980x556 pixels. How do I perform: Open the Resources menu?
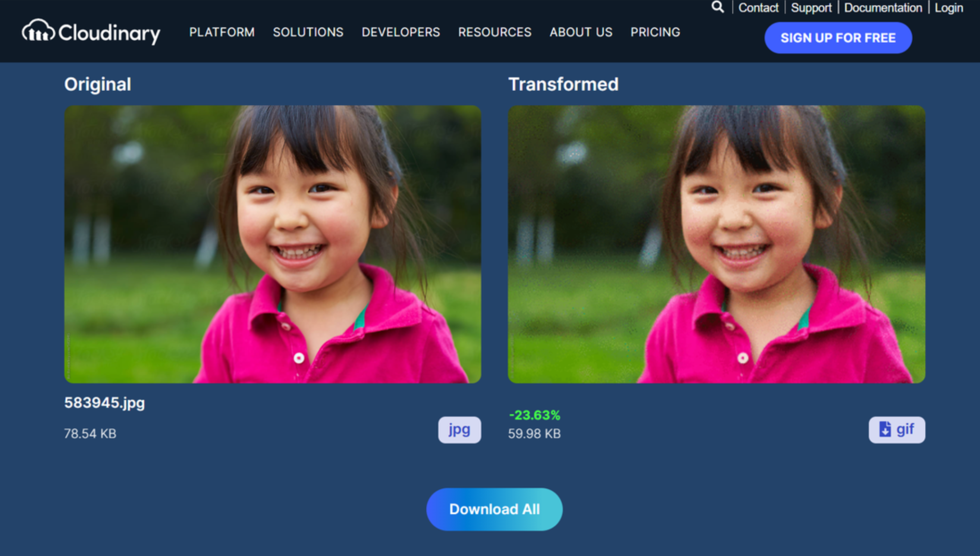495,32
